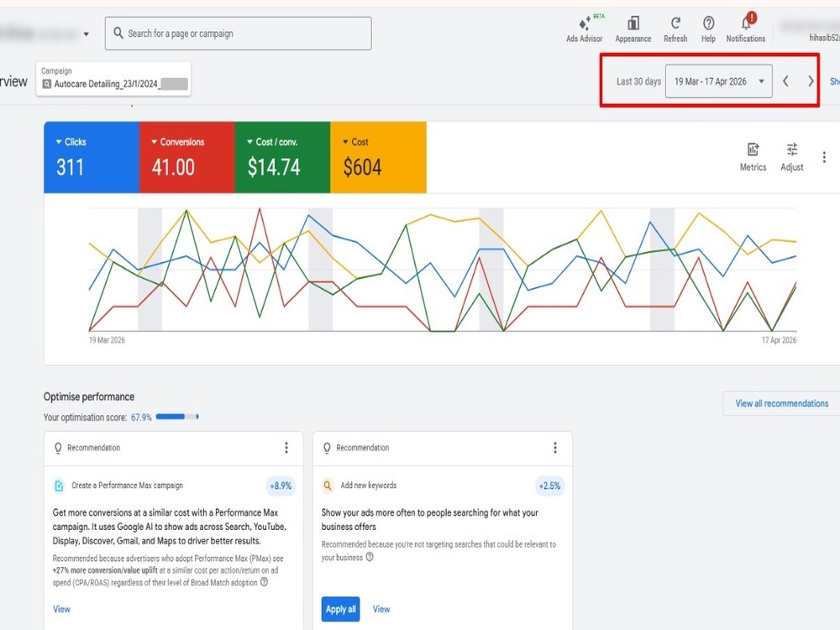The width and height of the screenshot is (840, 630).
Task: Click View on the Add new keywords card
Action: [x=381, y=609]
